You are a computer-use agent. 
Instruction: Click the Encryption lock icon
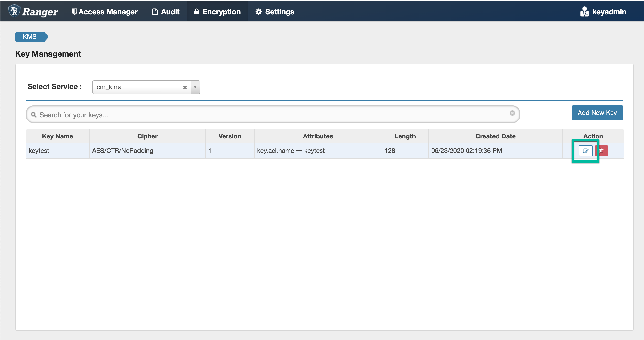click(197, 12)
